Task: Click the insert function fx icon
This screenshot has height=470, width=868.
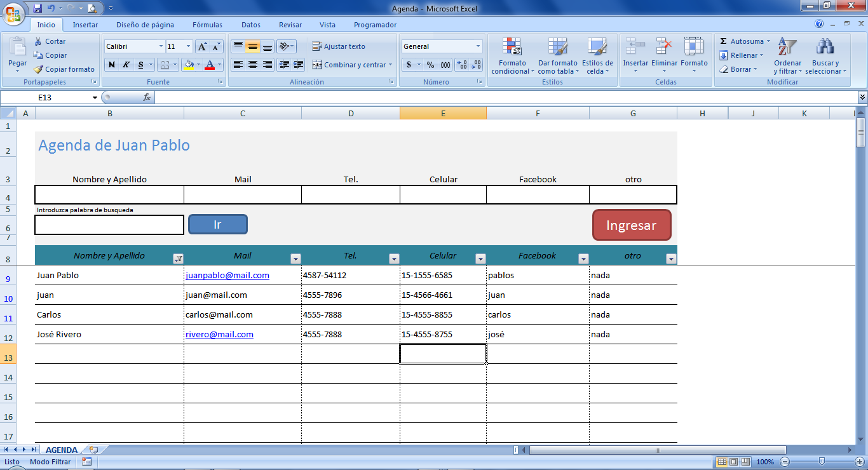Action: click(147, 97)
